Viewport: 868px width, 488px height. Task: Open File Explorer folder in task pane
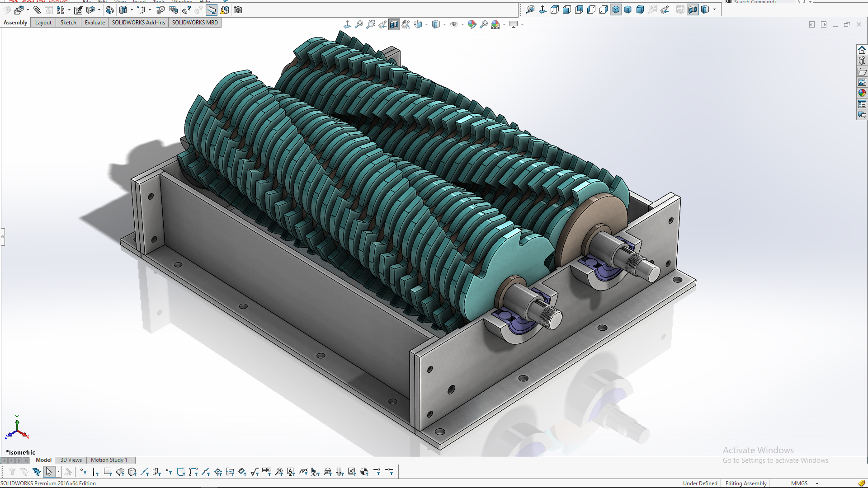point(862,71)
